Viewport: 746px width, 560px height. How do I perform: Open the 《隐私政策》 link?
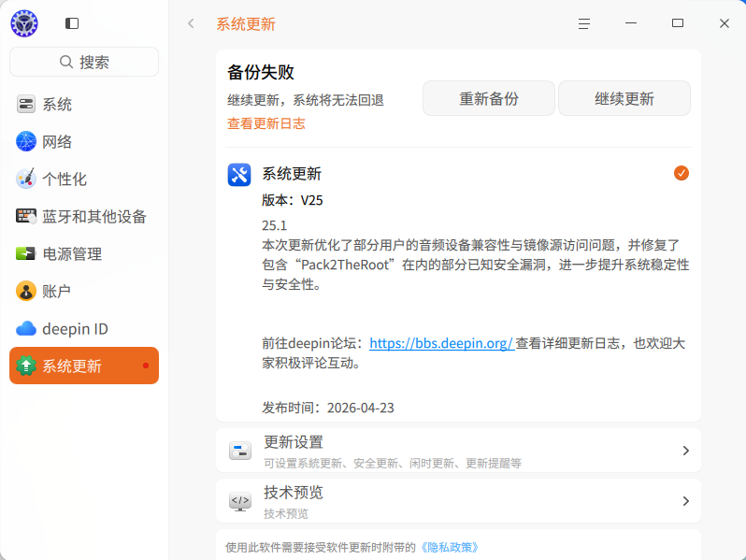(x=450, y=547)
